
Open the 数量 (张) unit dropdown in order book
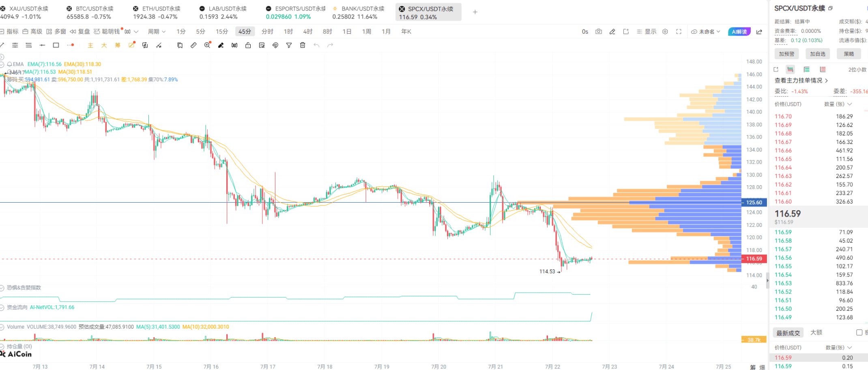(x=838, y=104)
